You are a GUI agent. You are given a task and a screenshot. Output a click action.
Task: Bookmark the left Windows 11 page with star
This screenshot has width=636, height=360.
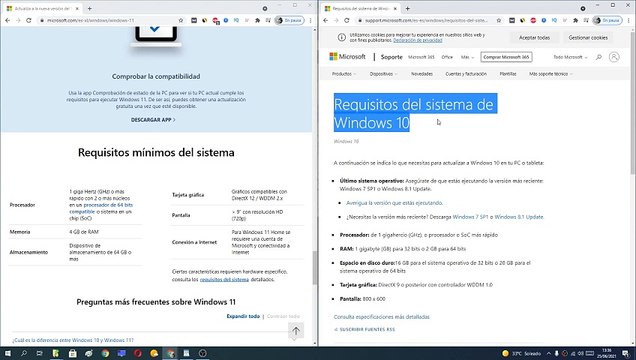181,20
